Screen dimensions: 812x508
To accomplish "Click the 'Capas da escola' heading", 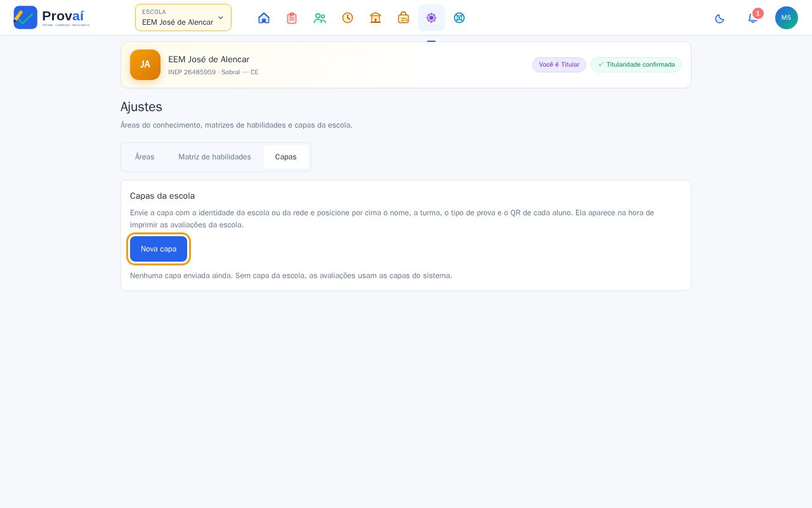I will (x=162, y=196).
